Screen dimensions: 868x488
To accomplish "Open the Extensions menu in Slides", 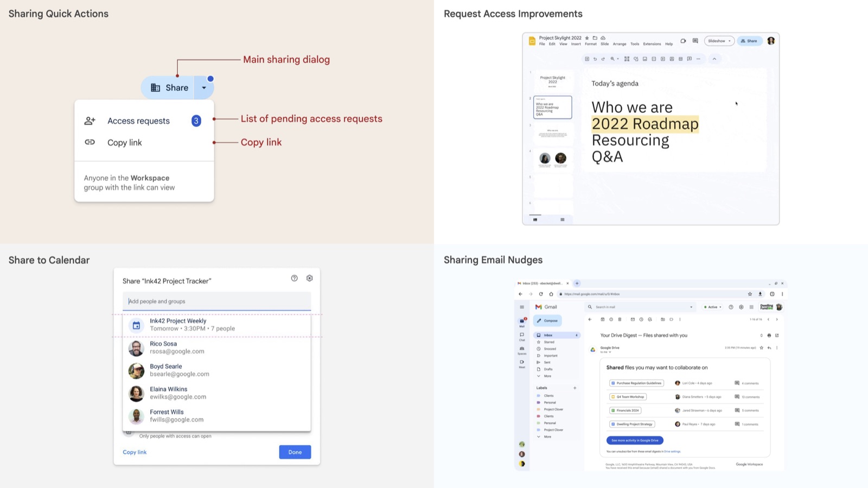I will click(x=652, y=44).
